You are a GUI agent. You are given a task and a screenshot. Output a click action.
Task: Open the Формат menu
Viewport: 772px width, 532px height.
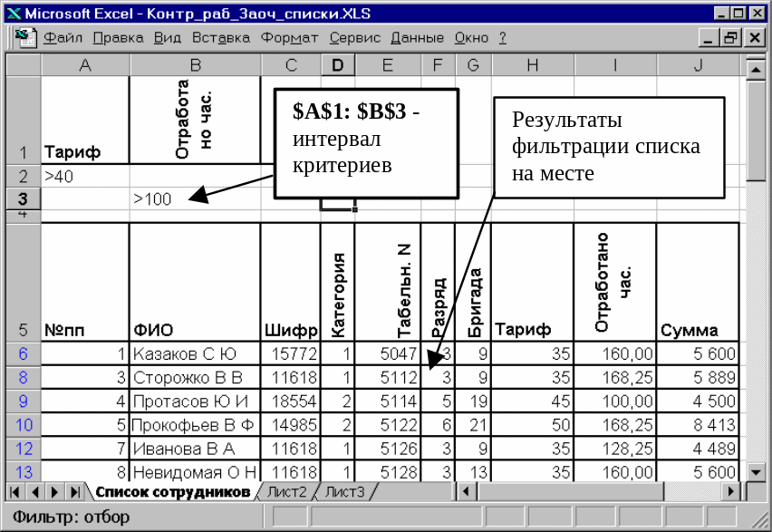[289, 38]
